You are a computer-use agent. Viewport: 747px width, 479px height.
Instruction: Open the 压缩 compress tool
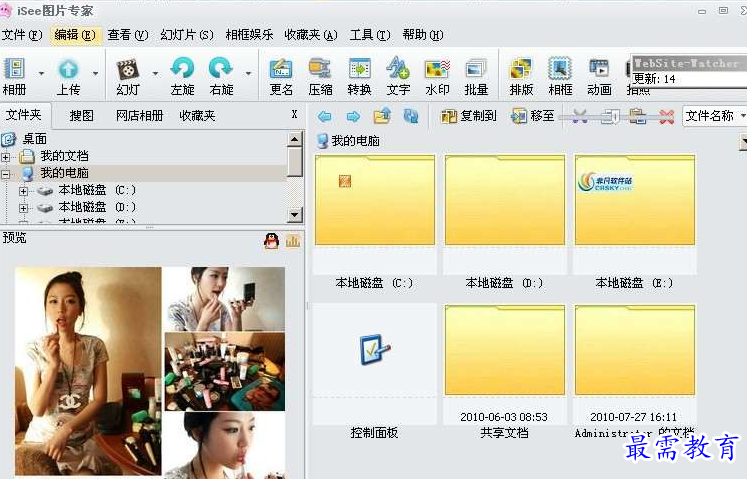click(320, 76)
